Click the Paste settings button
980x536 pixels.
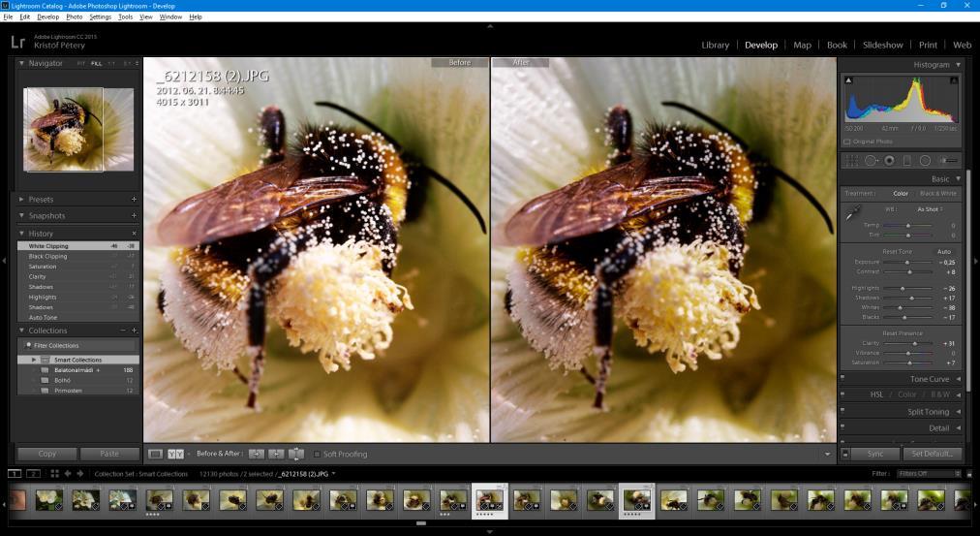click(x=109, y=454)
